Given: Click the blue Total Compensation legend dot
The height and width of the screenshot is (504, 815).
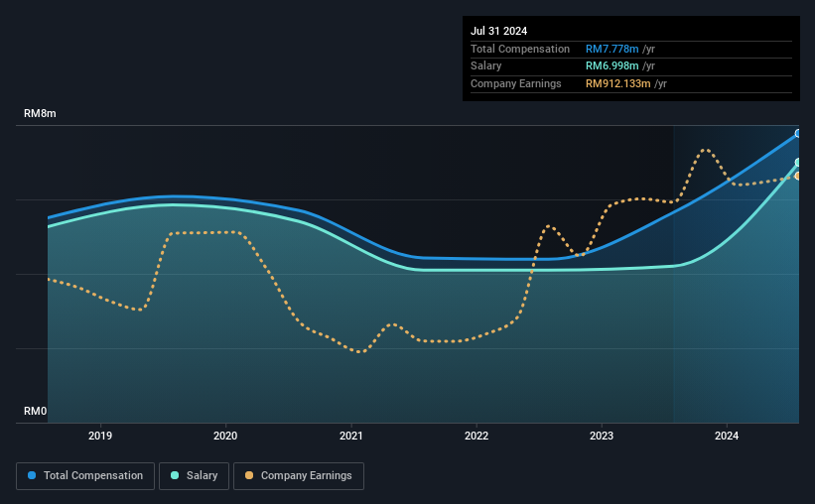Looking at the screenshot, I should pyautogui.click(x=32, y=475).
